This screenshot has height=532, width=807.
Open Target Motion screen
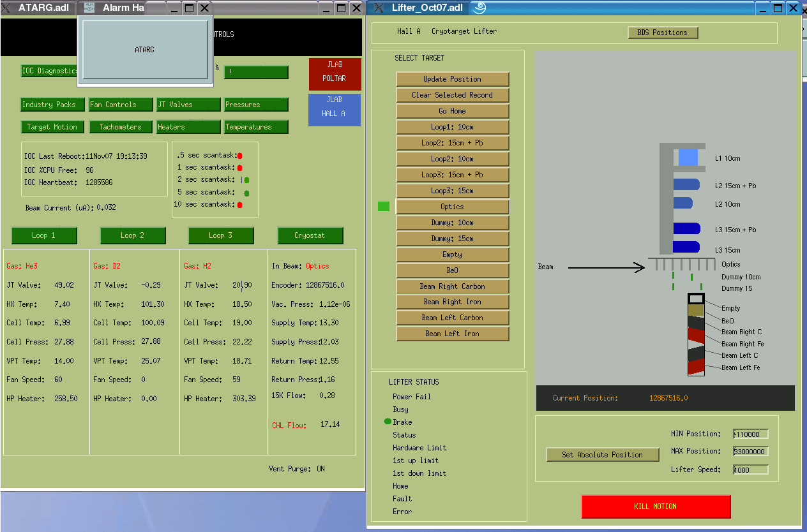tap(52, 127)
